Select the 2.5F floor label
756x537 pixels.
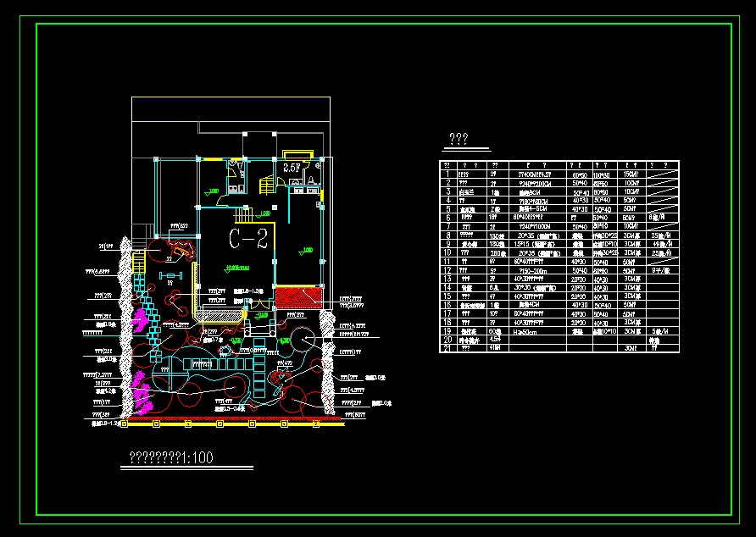pos(293,168)
